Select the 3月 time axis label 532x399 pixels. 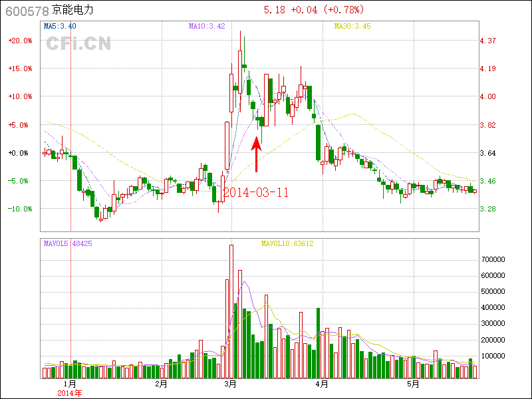click(x=230, y=384)
